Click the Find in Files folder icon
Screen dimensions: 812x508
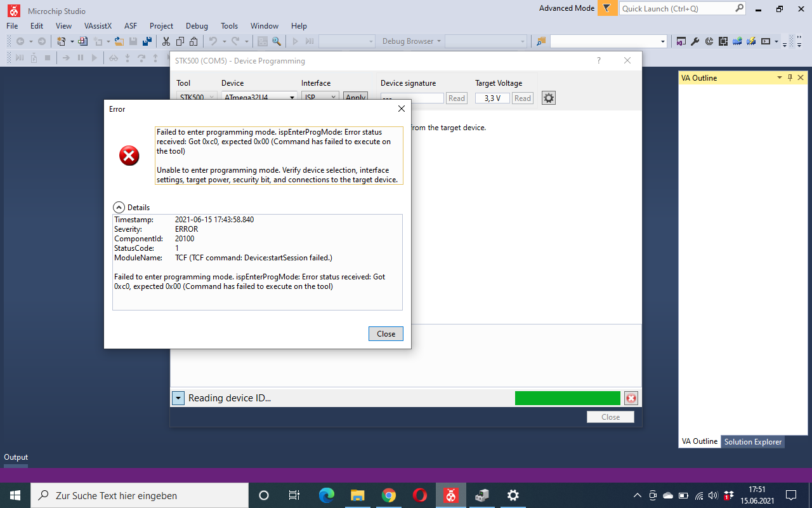click(x=541, y=41)
